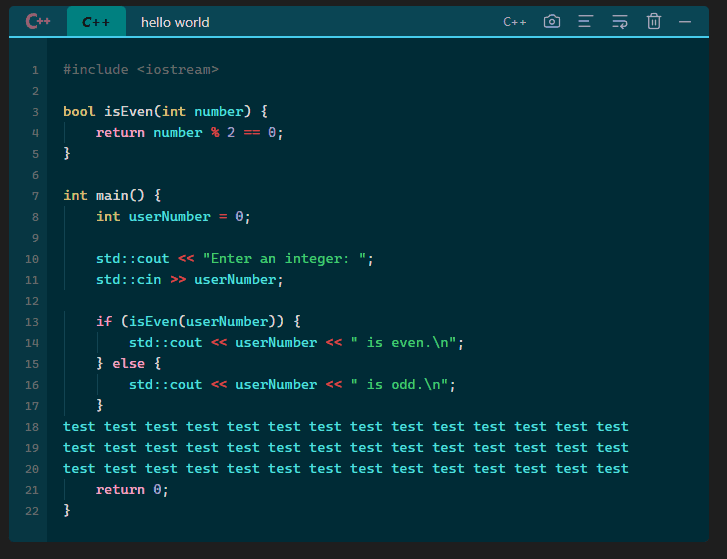Click the 'isEven' function name on line 3

tap(128, 112)
